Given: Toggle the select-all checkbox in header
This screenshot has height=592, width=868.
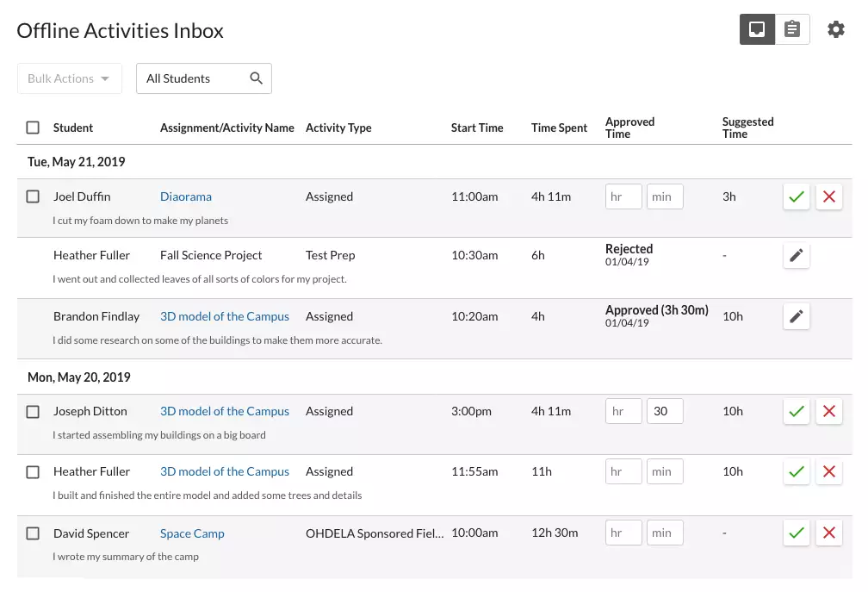Looking at the screenshot, I should tap(33, 128).
